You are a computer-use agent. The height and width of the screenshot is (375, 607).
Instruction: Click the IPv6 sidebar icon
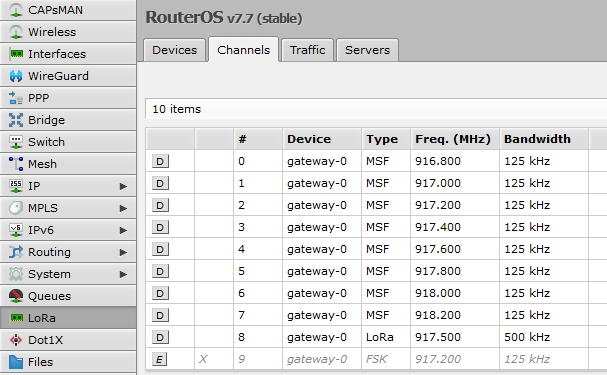pyautogui.click(x=16, y=230)
